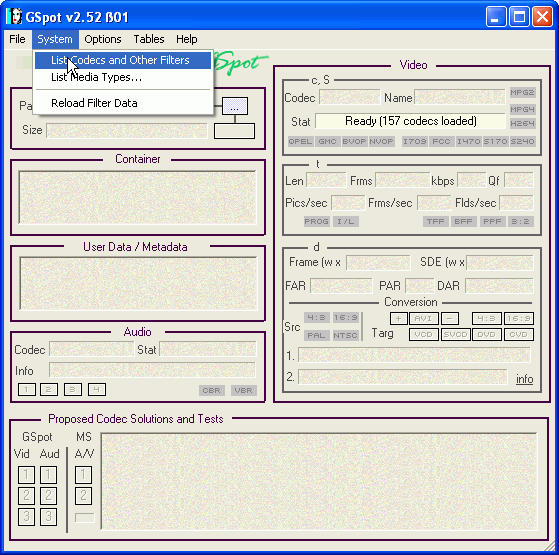This screenshot has width=559, height=555.
Task: Click GSpot Vid test button 1
Action: (x=26, y=475)
